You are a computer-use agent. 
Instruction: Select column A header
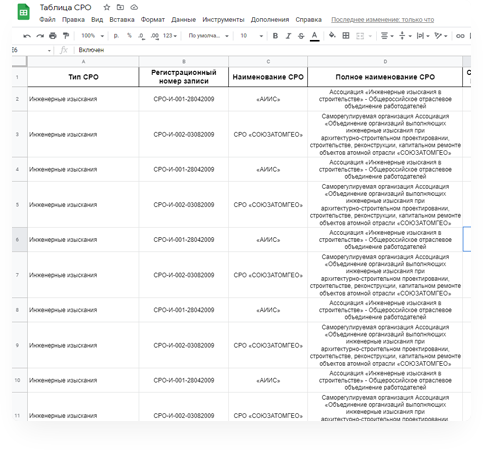pyautogui.click(x=83, y=62)
